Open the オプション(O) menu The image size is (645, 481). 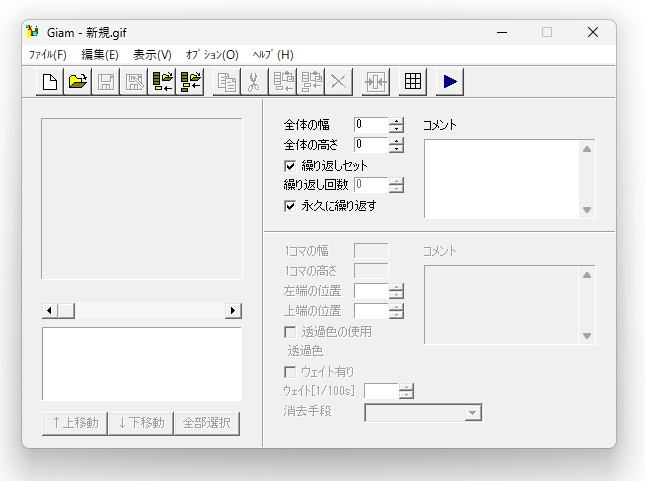pyautogui.click(x=212, y=55)
